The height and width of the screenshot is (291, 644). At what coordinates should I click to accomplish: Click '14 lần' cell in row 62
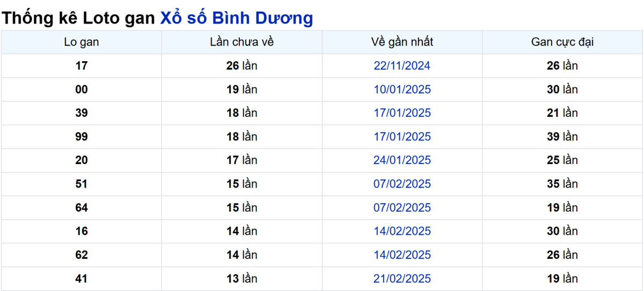point(242,255)
